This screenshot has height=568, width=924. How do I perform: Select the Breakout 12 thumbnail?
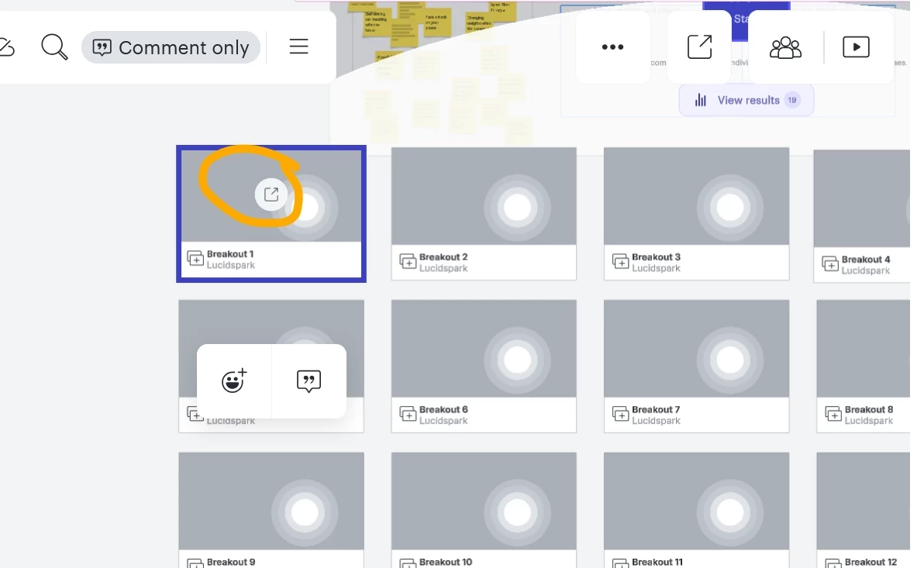click(864, 501)
